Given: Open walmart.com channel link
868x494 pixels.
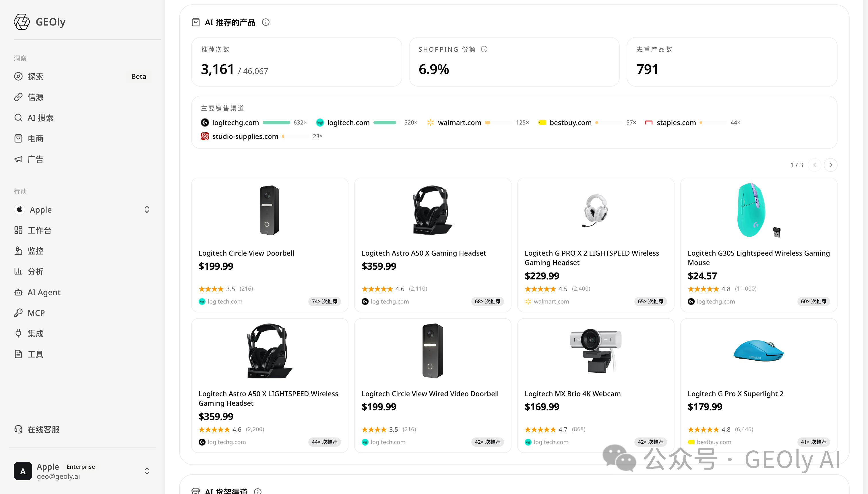Looking at the screenshot, I should (x=459, y=122).
